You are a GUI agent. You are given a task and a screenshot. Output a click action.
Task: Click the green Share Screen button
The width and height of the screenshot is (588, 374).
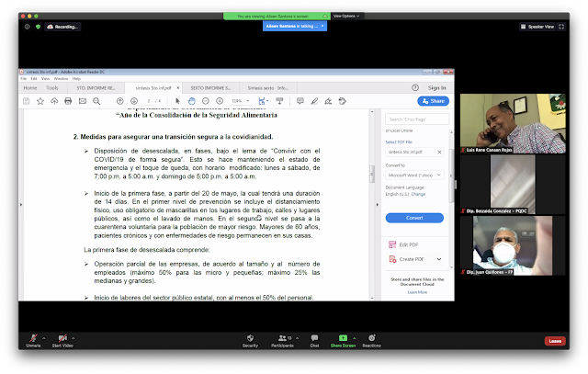[343, 340]
